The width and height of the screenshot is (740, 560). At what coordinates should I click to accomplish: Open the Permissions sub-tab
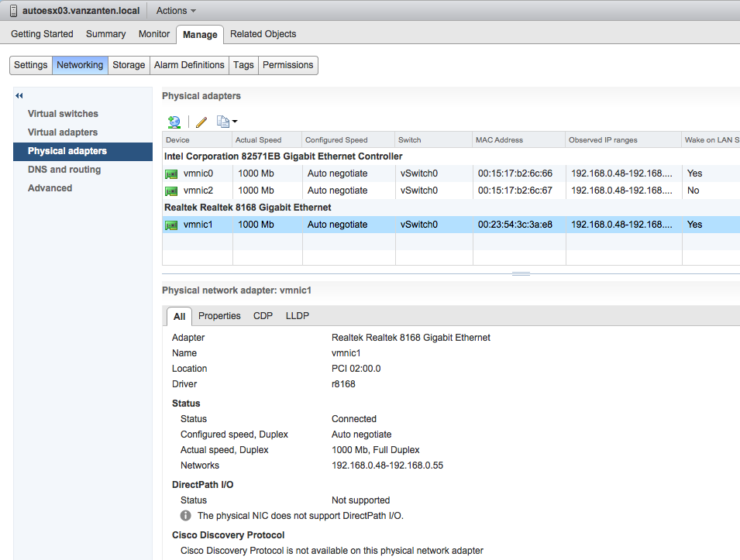pyautogui.click(x=288, y=65)
